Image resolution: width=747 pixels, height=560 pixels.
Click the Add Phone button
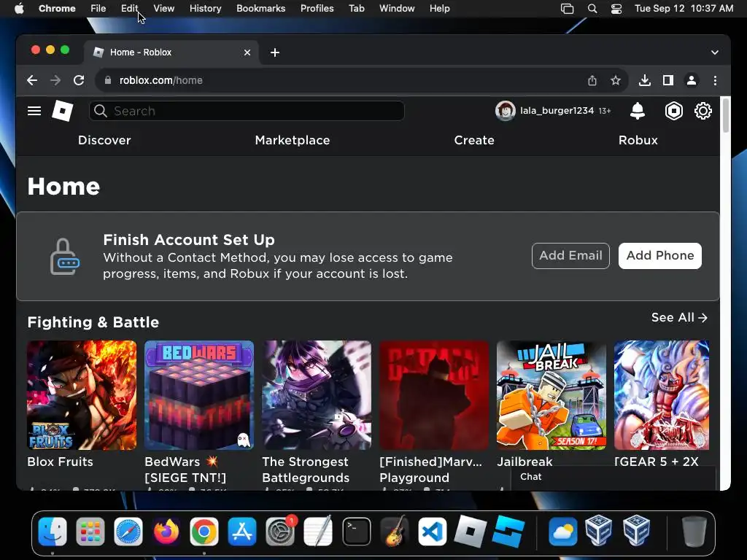[x=659, y=256]
